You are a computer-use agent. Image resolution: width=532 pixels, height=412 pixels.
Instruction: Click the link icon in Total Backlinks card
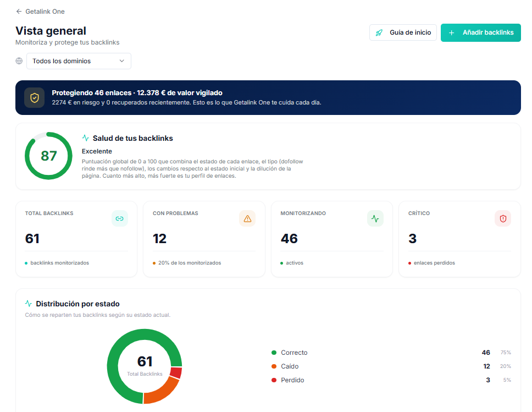point(119,218)
